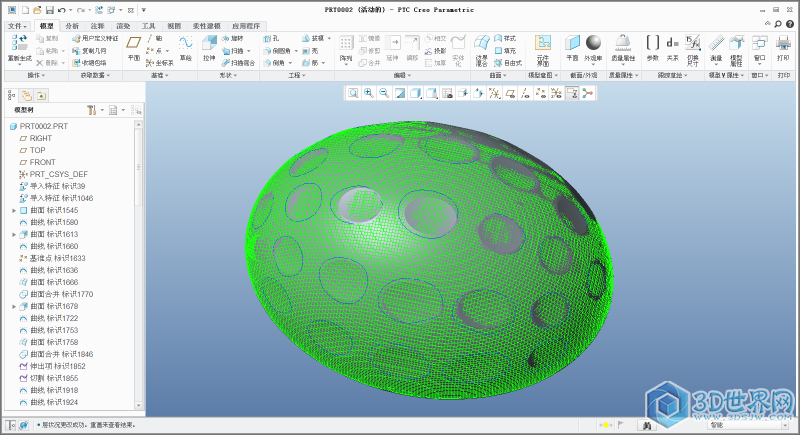Click the 外观库 appearance sphere icon

593,44
